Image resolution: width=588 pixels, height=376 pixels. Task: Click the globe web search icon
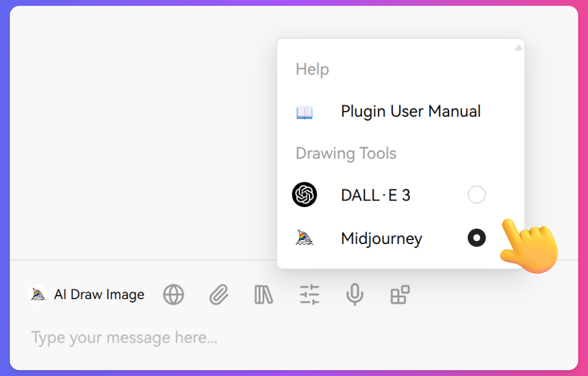click(x=174, y=294)
